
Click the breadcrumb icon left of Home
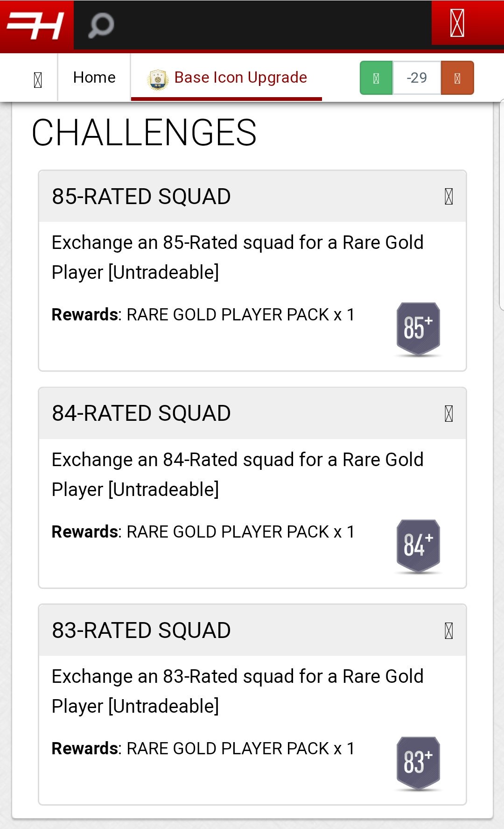click(x=38, y=79)
